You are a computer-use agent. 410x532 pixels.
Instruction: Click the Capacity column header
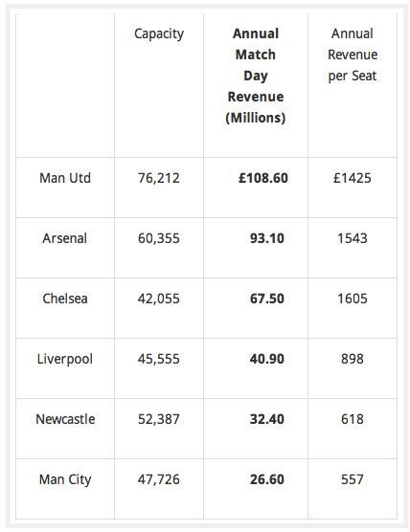point(159,34)
